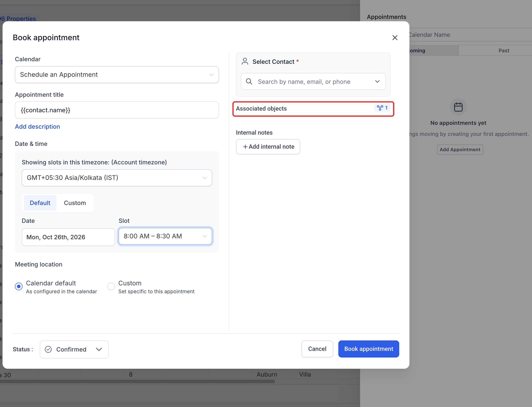Switch to the Past appointments tab
This screenshot has height=407, width=532.
(504, 50)
